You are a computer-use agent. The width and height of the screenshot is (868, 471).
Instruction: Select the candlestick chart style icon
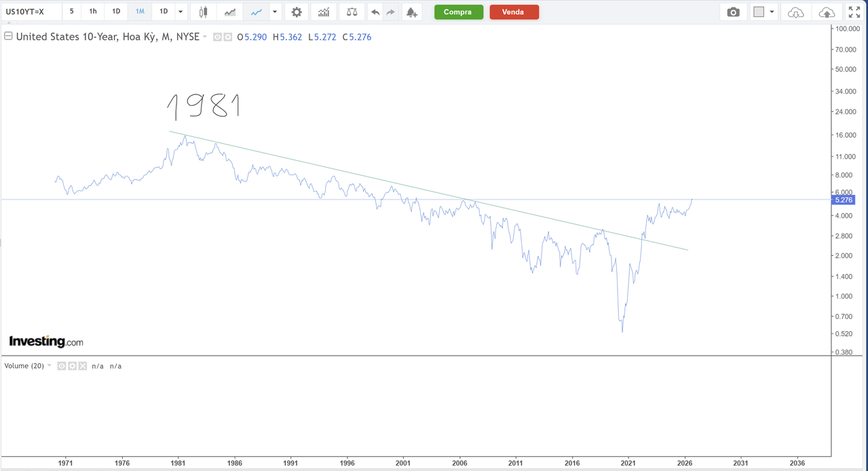[203, 12]
